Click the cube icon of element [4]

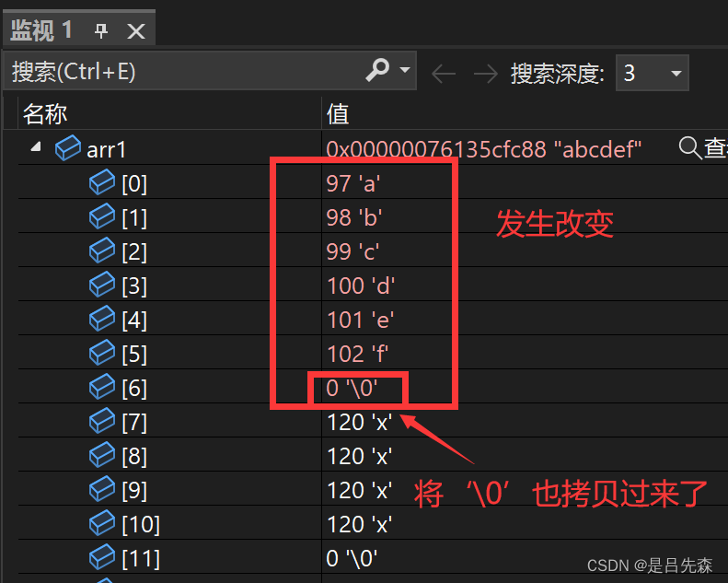(101, 319)
